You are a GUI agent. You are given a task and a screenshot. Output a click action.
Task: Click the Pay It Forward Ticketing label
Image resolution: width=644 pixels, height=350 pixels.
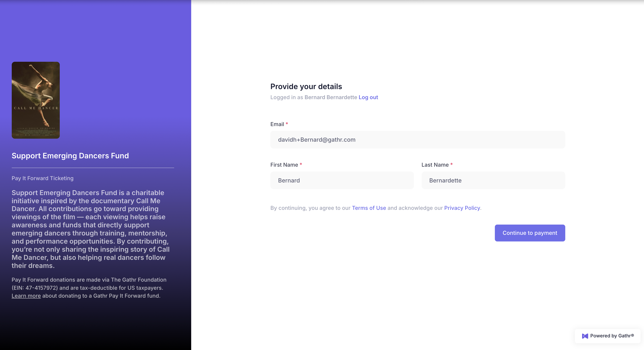pos(42,178)
